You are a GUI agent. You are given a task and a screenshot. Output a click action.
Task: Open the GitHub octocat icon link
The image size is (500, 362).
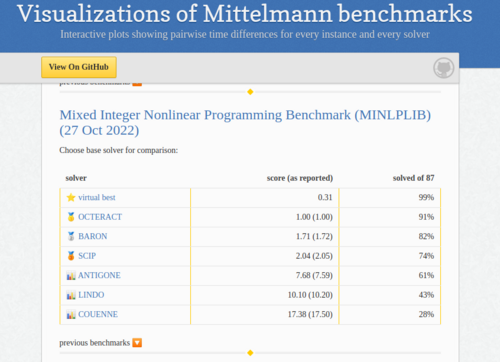pos(443,68)
